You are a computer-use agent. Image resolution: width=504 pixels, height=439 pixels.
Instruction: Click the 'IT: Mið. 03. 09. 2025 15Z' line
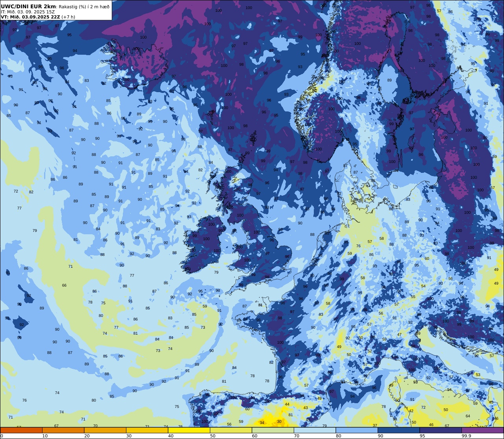click(28, 12)
